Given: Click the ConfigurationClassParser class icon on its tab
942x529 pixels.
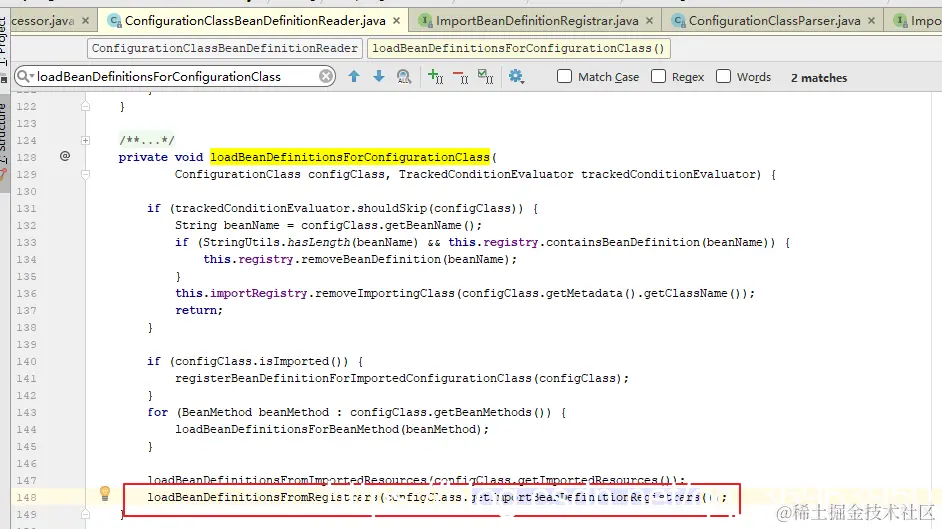Looking at the screenshot, I should coord(678,21).
